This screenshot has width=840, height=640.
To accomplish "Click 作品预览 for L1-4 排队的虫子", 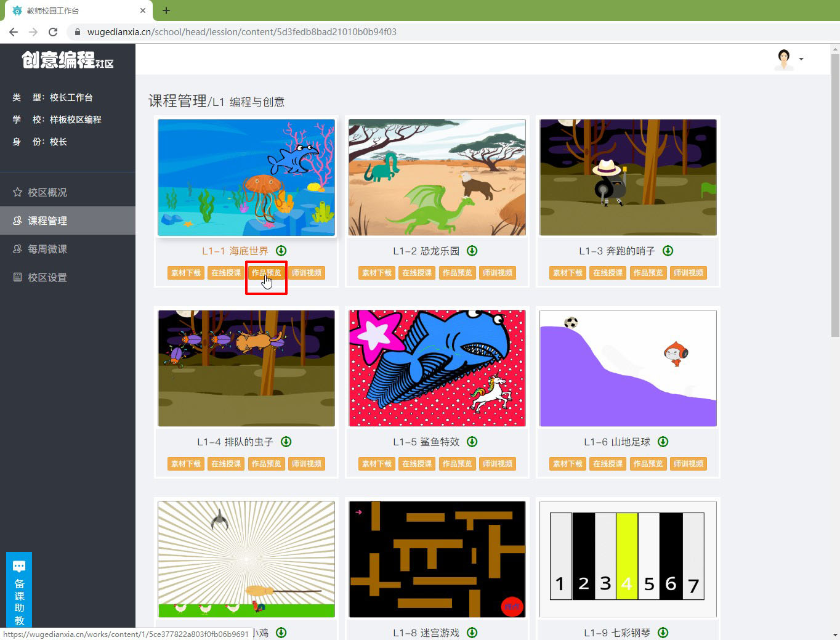I will click(266, 464).
